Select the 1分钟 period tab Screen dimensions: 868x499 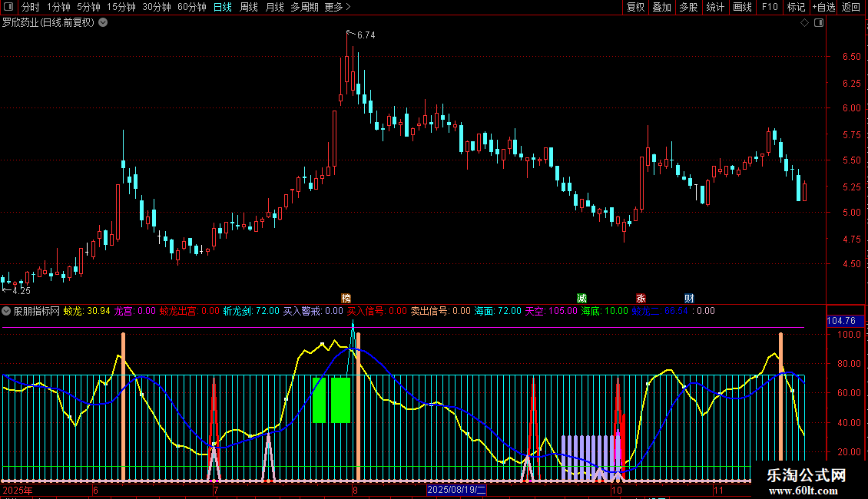click(58, 7)
